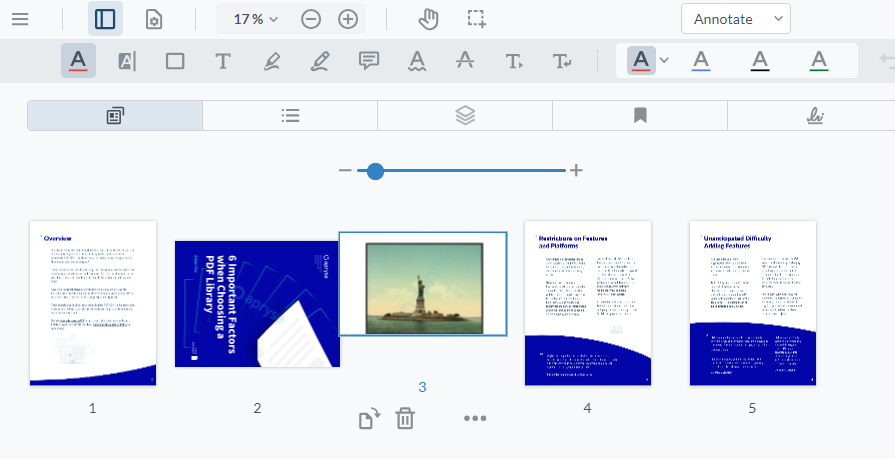Image resolution: width=895 pixels, height=459 pixels.
Task: Open page 1 Overview thumbnail
Action: point(93,303)
